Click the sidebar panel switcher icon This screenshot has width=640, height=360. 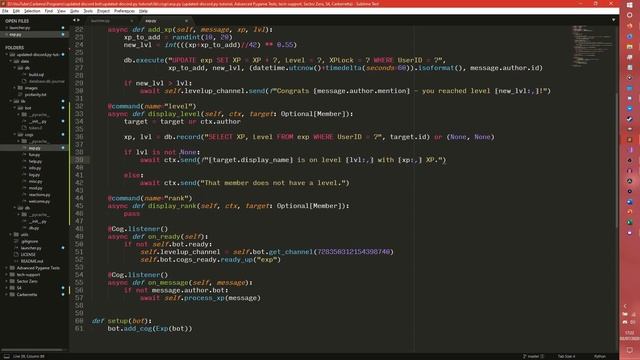point(7,356)
